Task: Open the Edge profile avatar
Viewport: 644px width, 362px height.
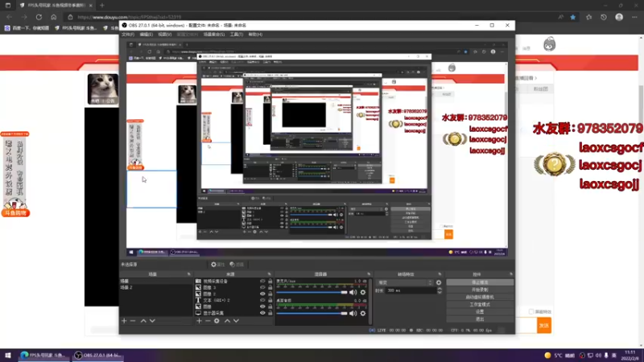Action: pyautogui.click(x=619, y=17)
